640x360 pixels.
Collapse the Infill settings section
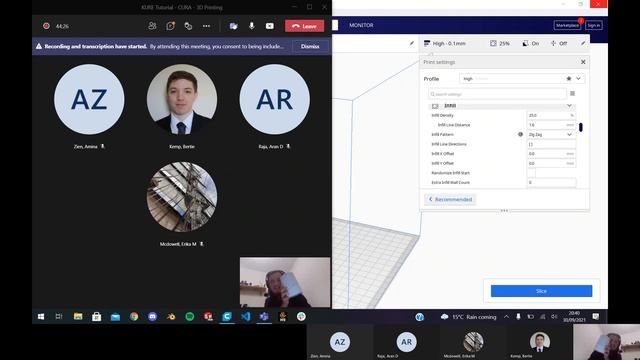pyautogui.click(x=569, y=106)
